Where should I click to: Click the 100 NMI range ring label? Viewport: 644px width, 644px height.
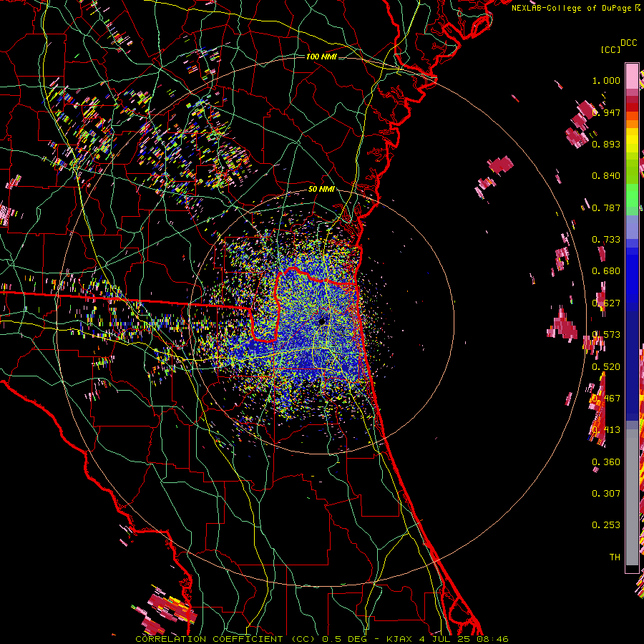[x=321, y=57]
